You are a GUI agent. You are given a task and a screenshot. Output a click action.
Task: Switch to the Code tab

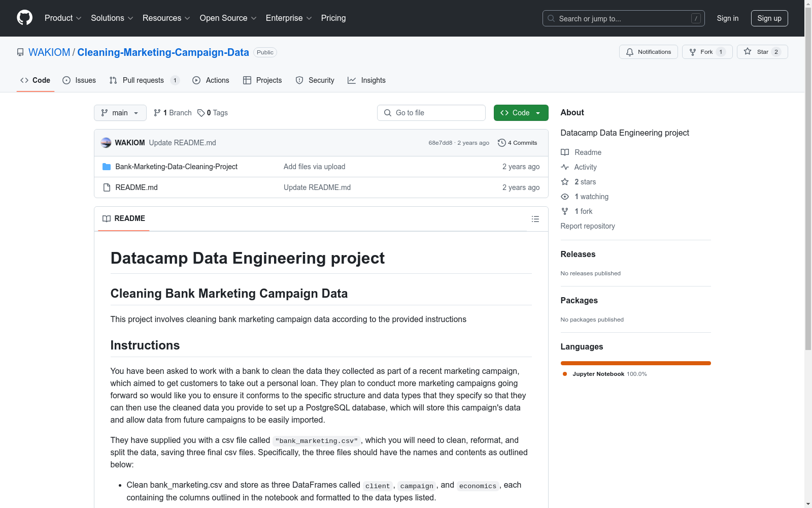(x=36, y=80)
